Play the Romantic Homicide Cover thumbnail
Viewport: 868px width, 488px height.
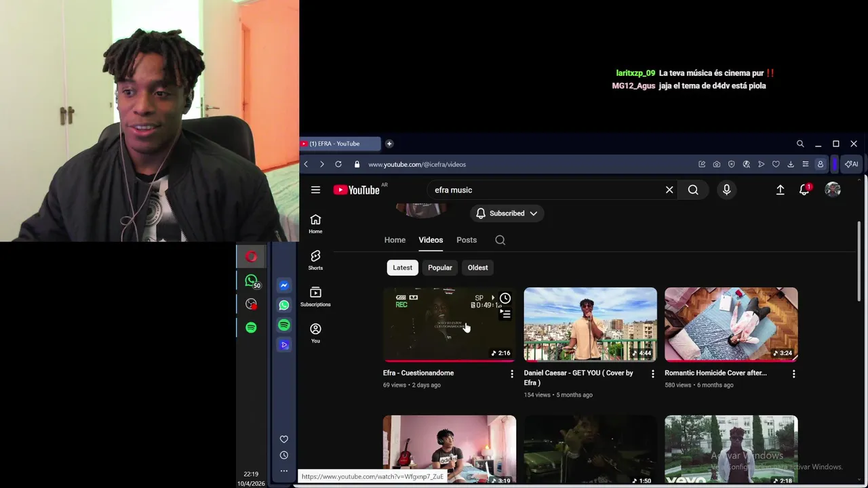[x=731, y=325]
